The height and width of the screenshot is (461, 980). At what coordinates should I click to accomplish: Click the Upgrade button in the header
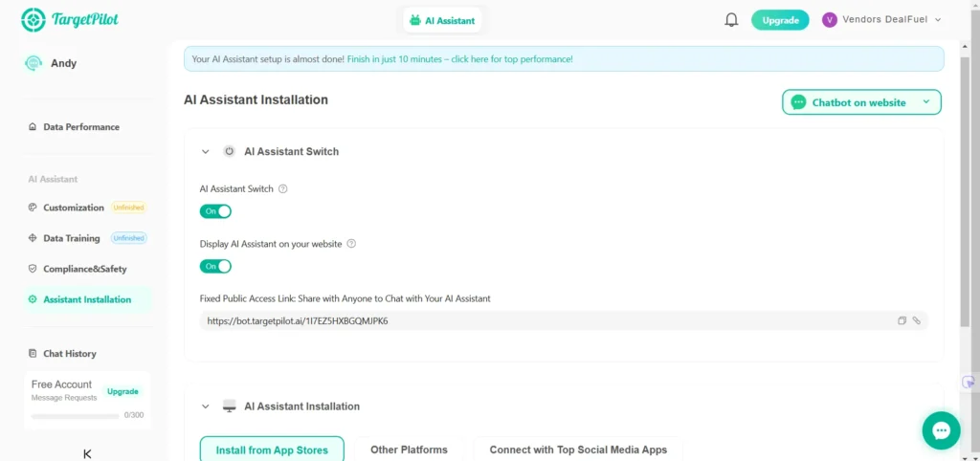coord(780,20)
